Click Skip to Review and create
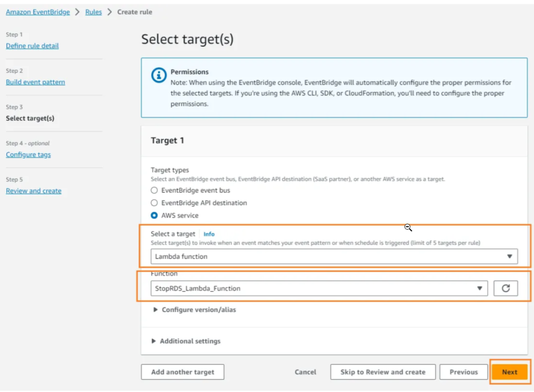 tap(383, 372)
